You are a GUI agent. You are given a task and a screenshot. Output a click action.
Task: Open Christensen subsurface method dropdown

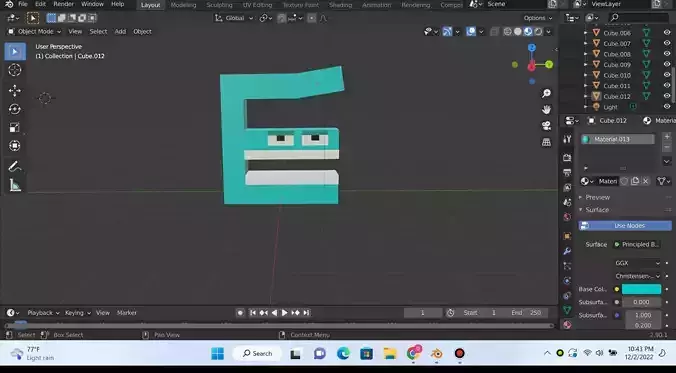point(637,276)
